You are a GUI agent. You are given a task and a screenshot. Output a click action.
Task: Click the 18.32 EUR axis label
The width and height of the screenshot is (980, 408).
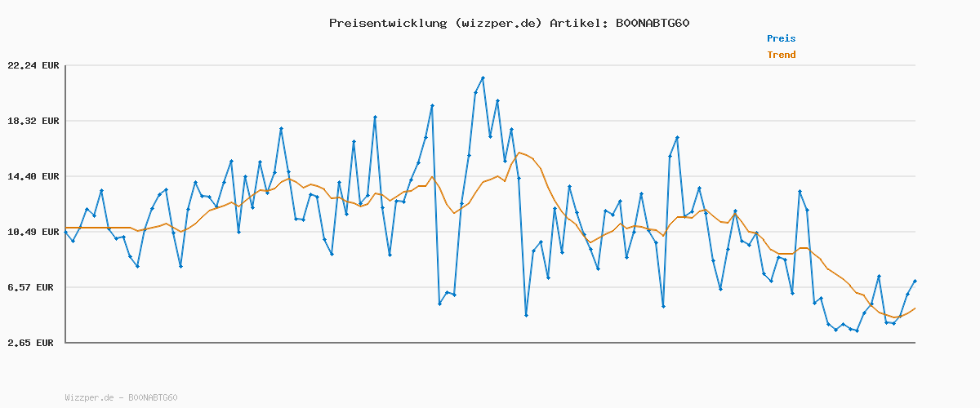click(x=33, y=121)
